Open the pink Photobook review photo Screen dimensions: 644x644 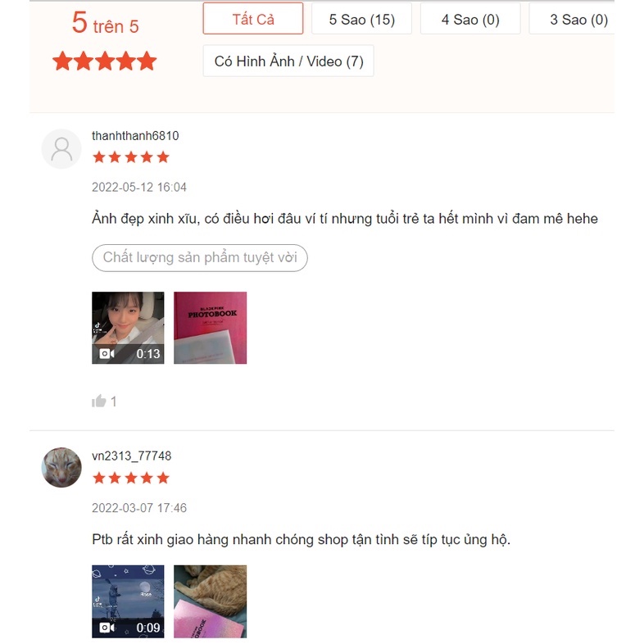click(211, 328)
